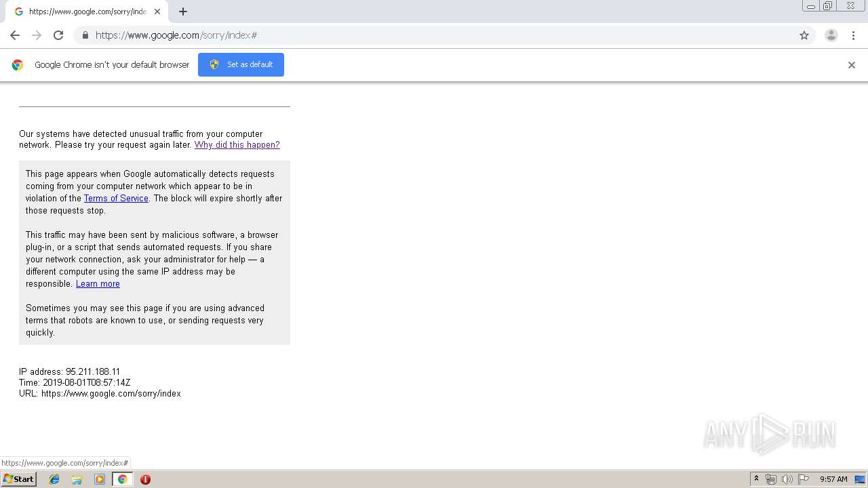Click the 9:57 AM system clock
The height and width of the screenshot is (488, 868).
[833, 479]
